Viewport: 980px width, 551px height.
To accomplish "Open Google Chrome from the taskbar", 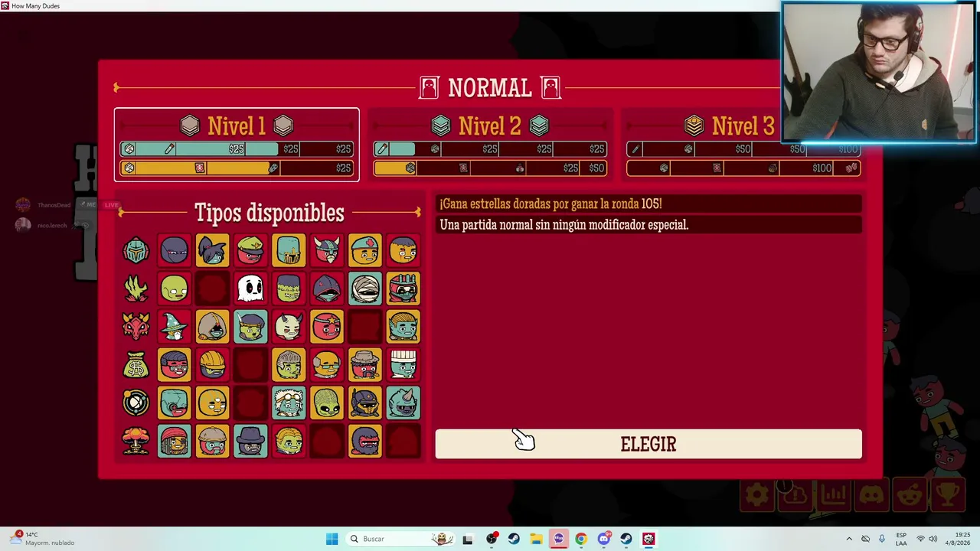I will [581, 539].
